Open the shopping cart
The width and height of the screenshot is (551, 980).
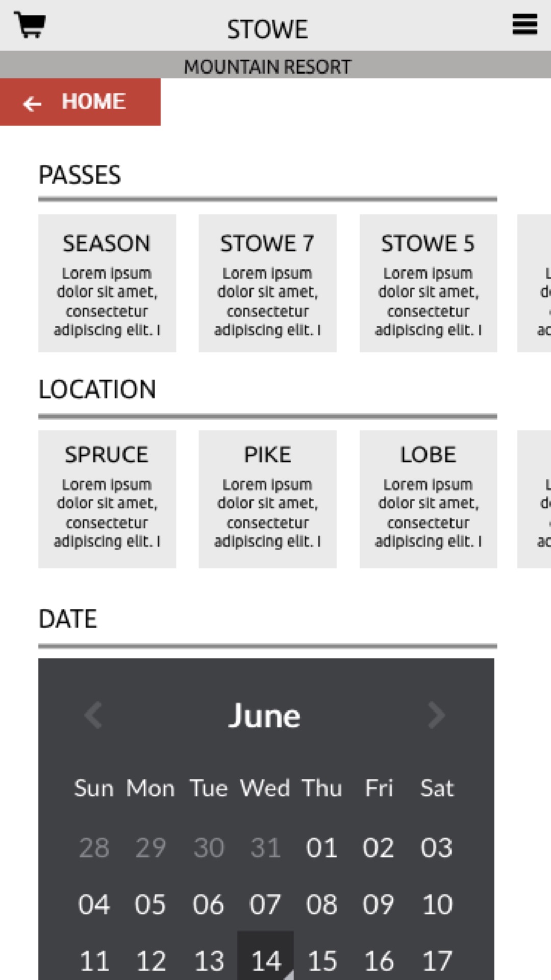[x=30, y=24]
